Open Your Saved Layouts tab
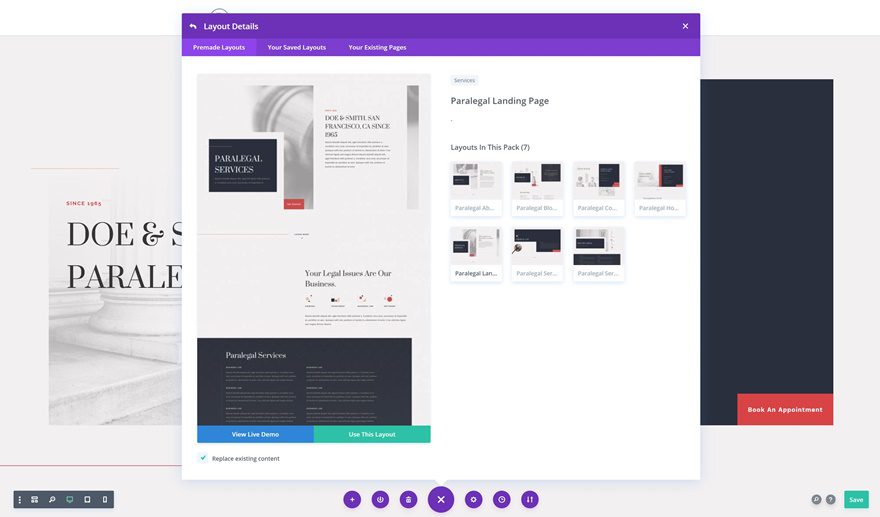This screenshot has height=517, width=880. point(296,47)
